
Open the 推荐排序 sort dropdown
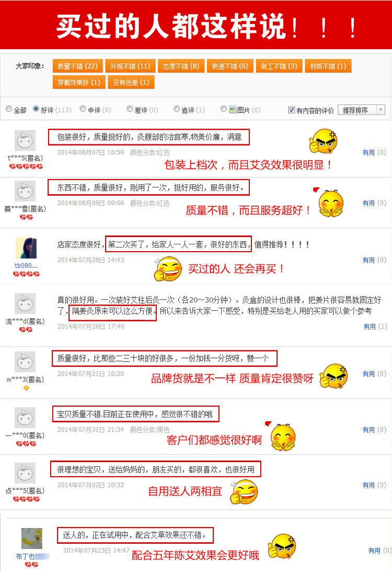[x=361, y=110]
